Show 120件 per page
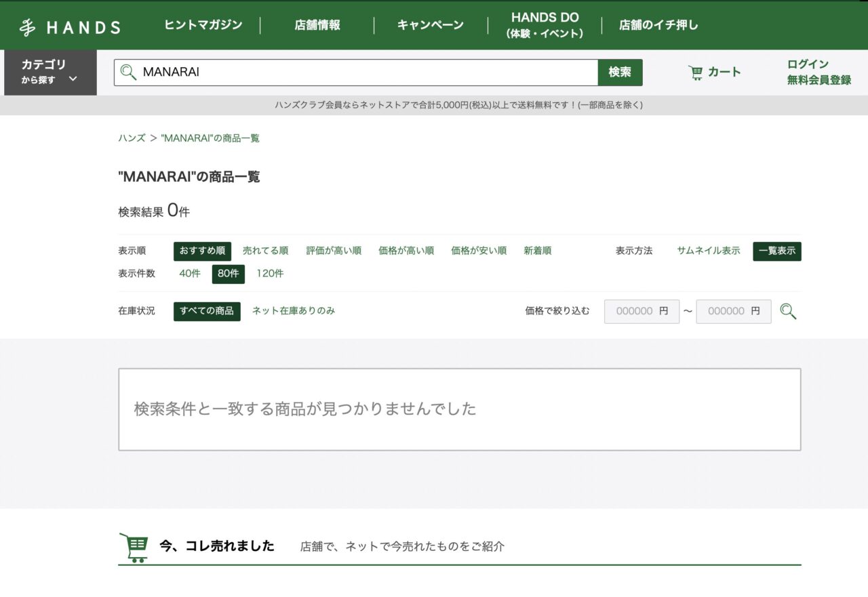Viewport: 868px width, 597px height. (x=270, y=274)
